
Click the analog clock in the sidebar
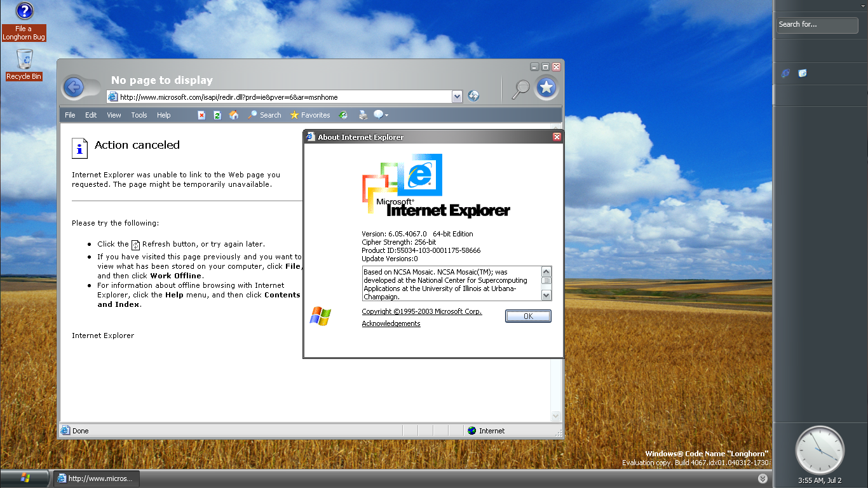[820, 450]
